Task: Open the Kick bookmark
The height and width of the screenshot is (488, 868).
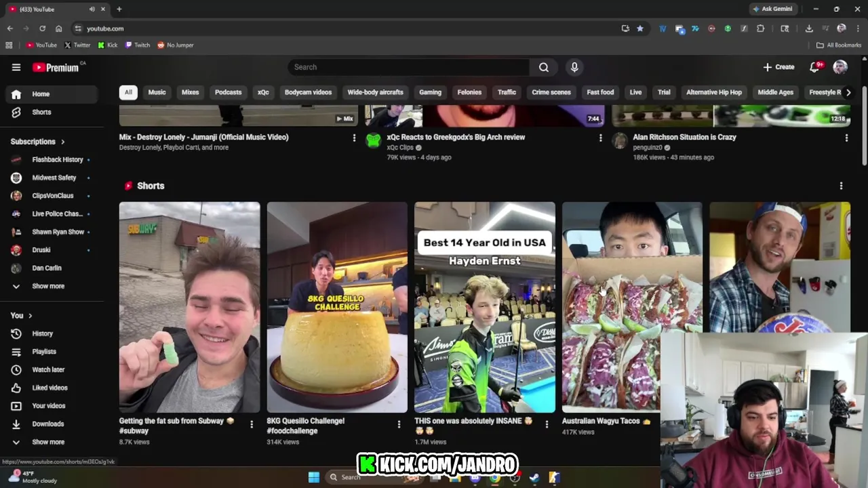Action: click(x=107, y=45)
